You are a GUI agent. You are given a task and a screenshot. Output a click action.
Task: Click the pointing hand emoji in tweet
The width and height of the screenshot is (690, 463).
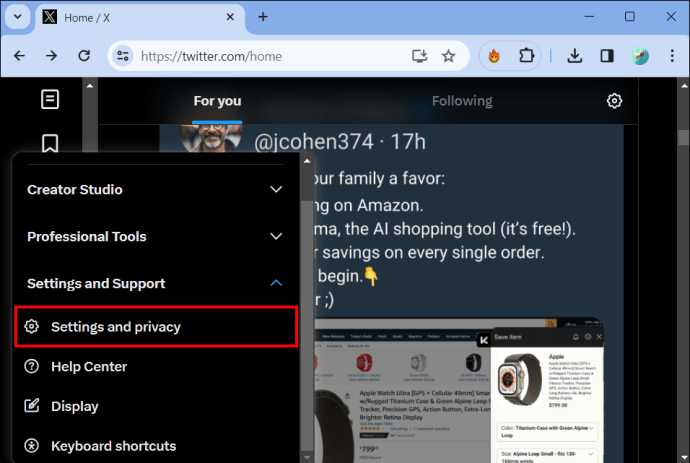coord(371,276)
